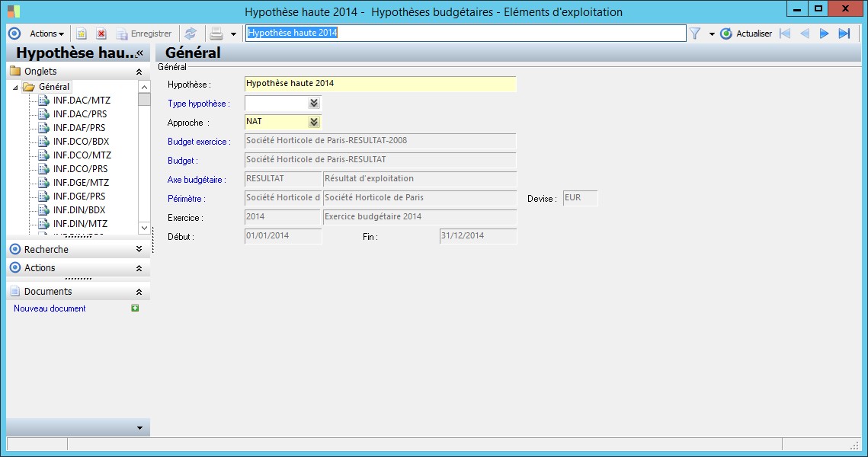Click the Fin date field

point(479,235)
